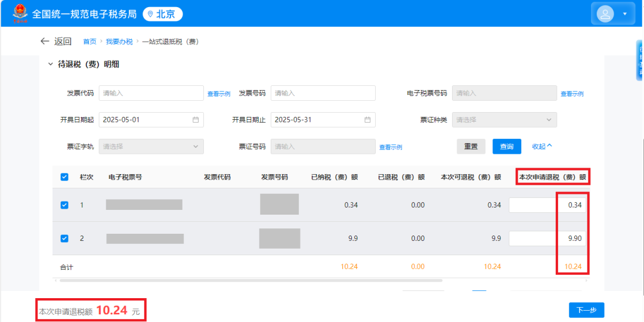Open calendar icon for 开具日期止
The width and height of the screenshot is (644, 322).
[x=367, y=120]
